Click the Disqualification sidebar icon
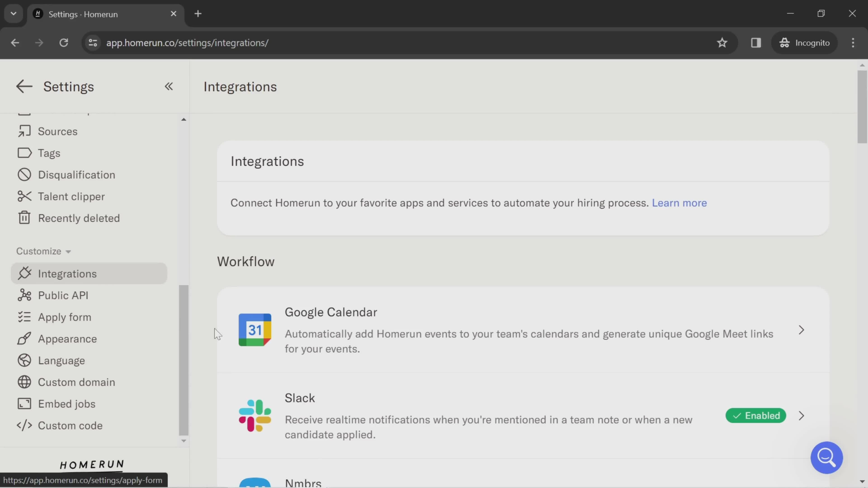This screenshot has height=488, width=868. 24,175
